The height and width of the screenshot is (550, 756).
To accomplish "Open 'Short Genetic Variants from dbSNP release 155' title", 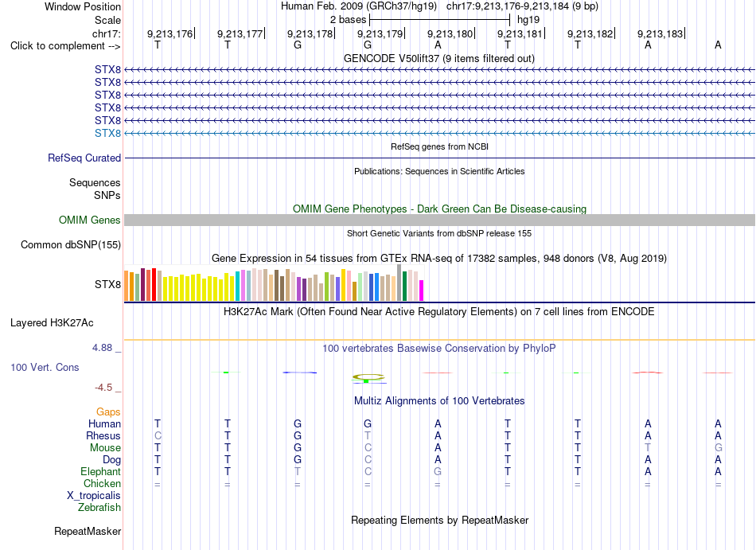I will click(x=439, y=233).
